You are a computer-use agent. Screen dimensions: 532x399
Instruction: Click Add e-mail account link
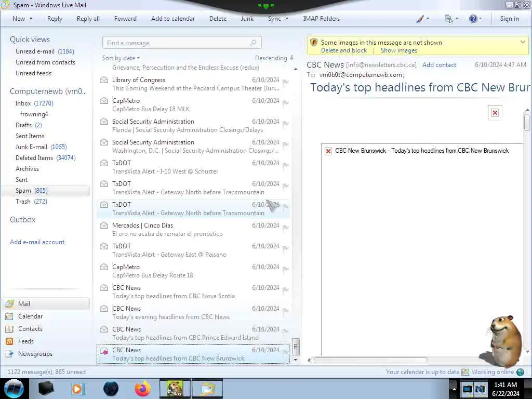click(x=37, y=242)
